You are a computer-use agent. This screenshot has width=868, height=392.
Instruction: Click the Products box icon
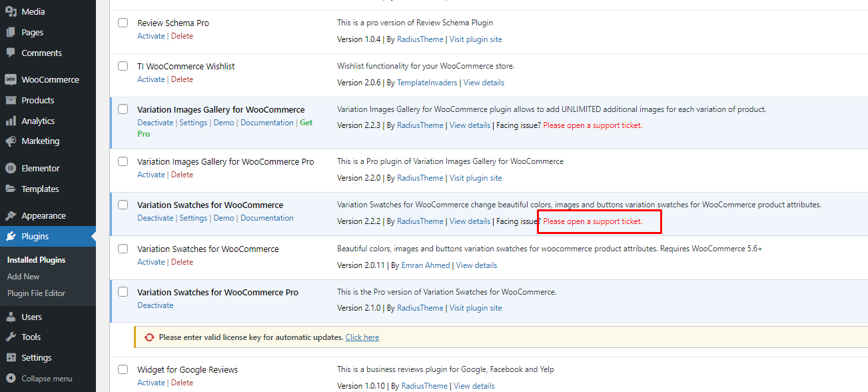click(x=11, y=100)
